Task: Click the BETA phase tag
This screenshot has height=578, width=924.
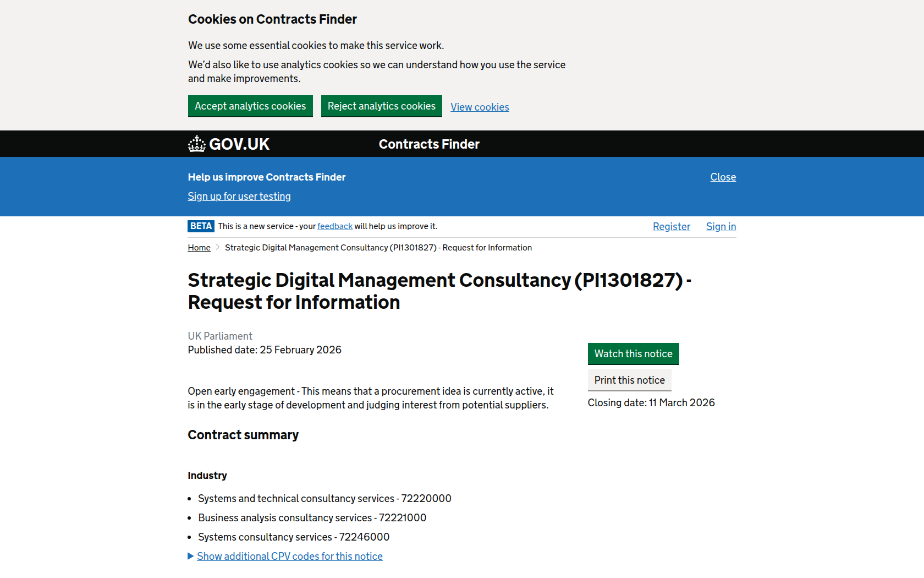Action: 201,226
